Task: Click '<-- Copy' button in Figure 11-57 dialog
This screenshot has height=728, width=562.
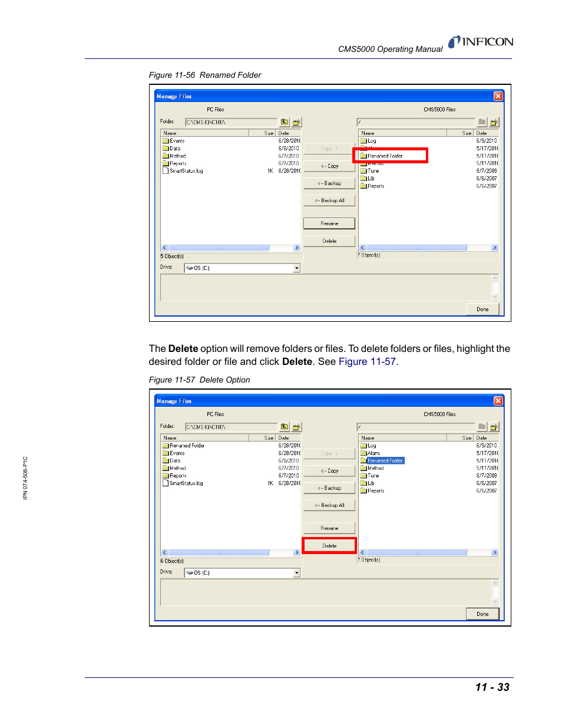Action: (329, 471)
